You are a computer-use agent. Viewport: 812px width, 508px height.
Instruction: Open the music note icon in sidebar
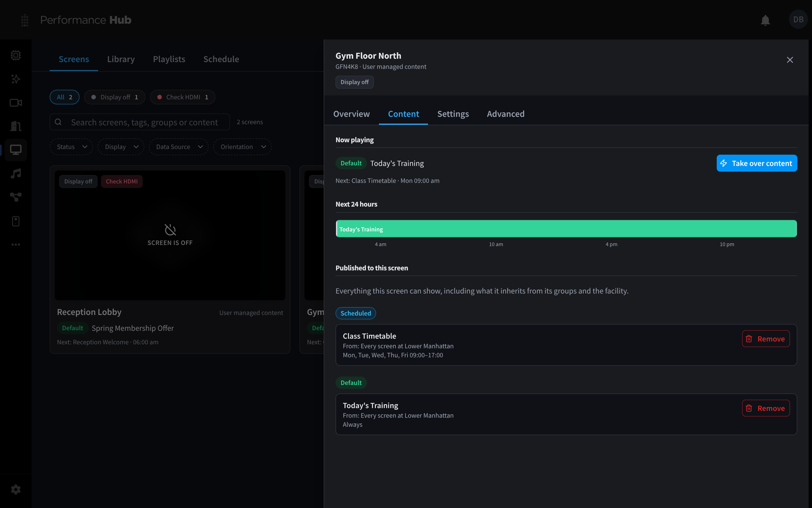16,174
